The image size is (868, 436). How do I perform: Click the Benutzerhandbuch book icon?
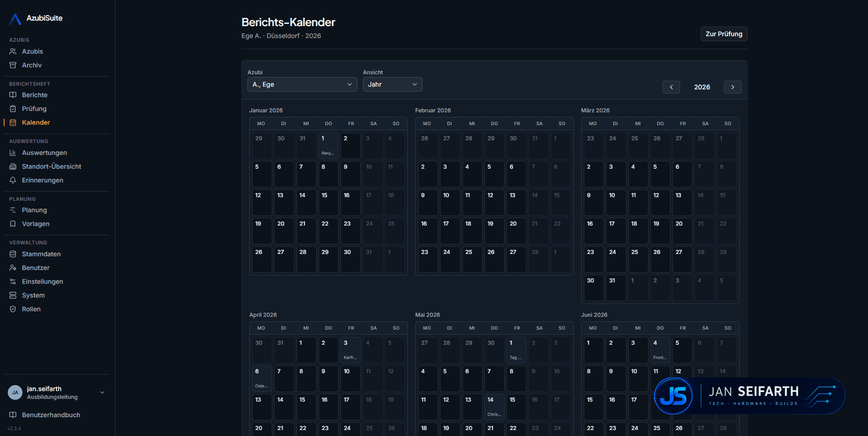tap(13, 415)
